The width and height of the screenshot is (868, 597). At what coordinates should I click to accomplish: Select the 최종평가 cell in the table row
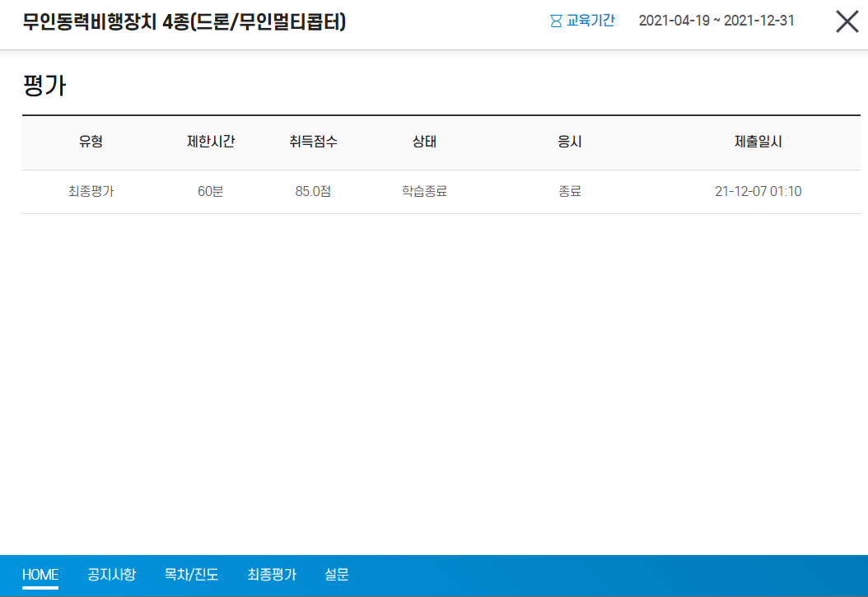point(91,191)
